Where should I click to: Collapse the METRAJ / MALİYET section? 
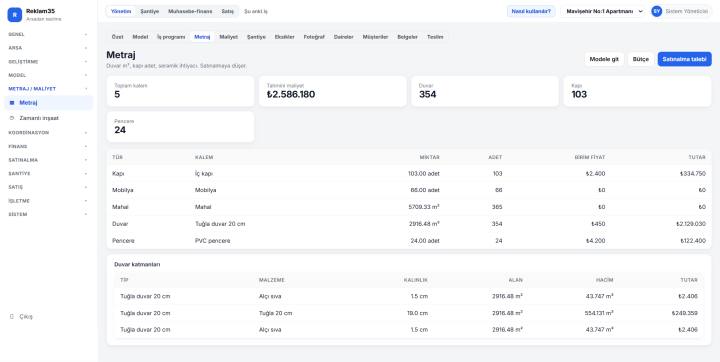[x=48, y=89]
